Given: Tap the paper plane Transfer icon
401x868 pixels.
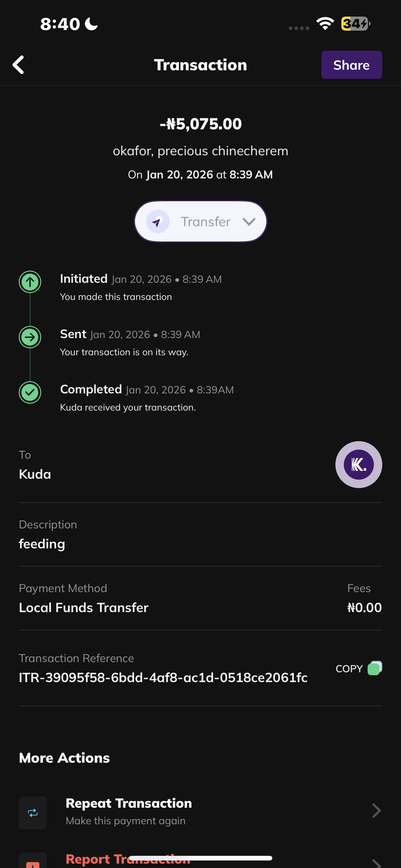Looking at the screenshot, I should pyautogui.click(x=158, y=222).
